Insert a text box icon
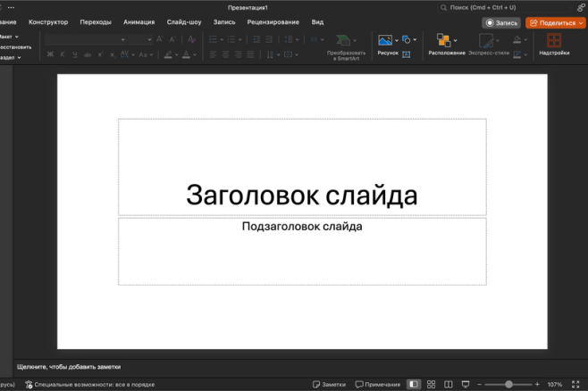Screen dimensions: 588x391 click(406, 54)
